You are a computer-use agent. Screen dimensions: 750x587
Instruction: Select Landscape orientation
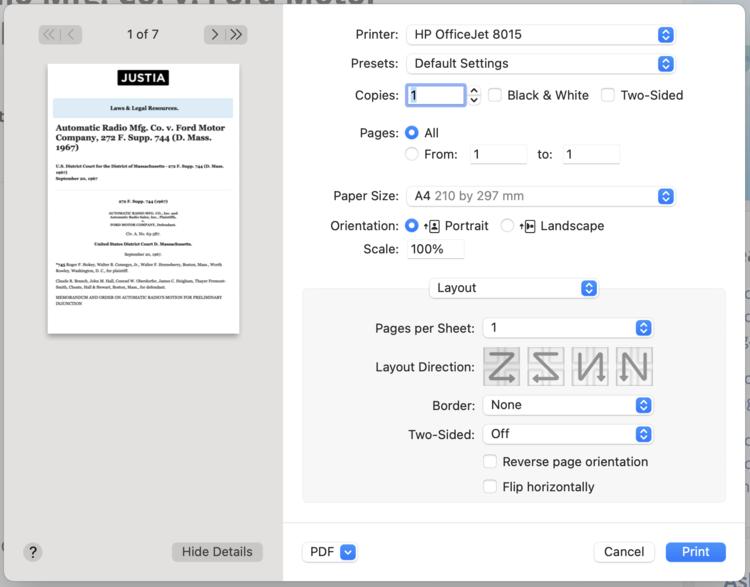[x=507, y=226]
